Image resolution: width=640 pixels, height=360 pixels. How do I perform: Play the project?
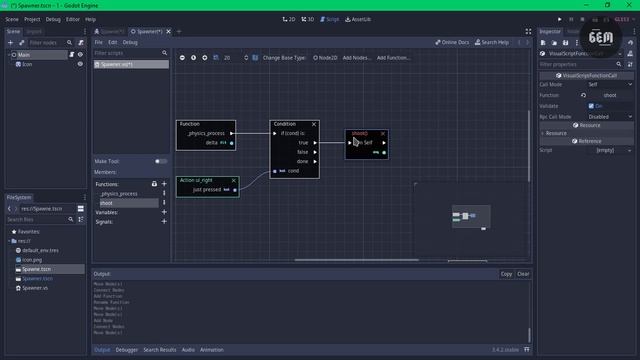click(x=560, y=19)
